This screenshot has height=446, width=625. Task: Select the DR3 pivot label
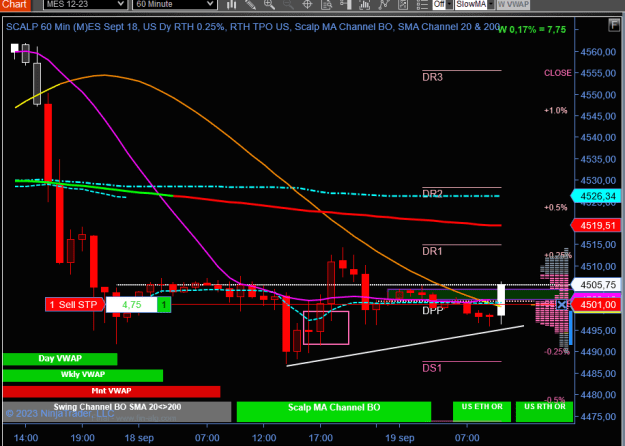click(432, 77)
